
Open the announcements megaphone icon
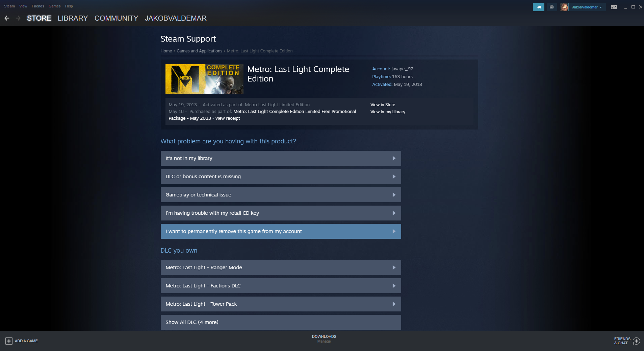pyautogui.click(x=538, y=7)
